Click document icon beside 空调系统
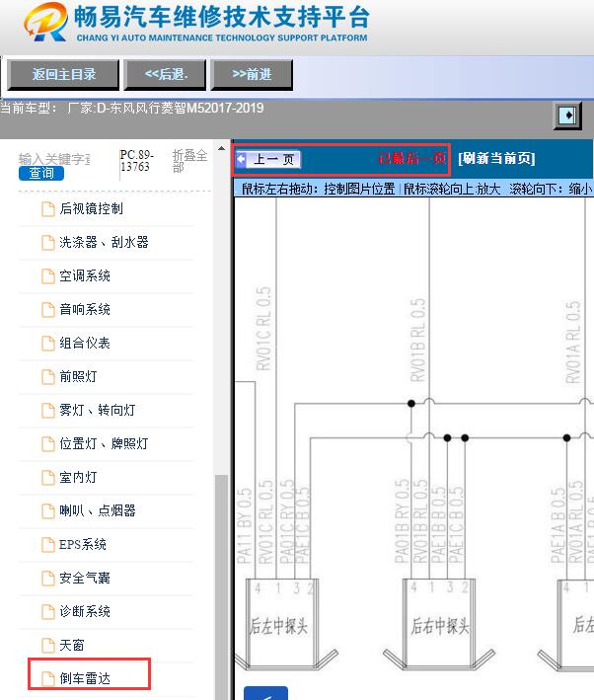 point(47,276)
